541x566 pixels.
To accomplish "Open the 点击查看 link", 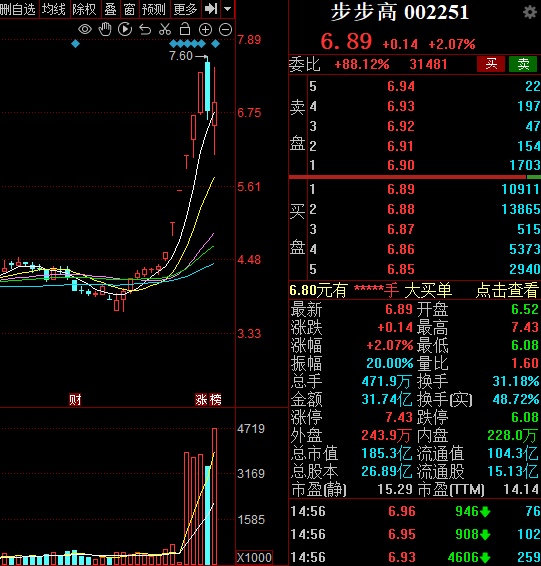I will tap(507, 290).
